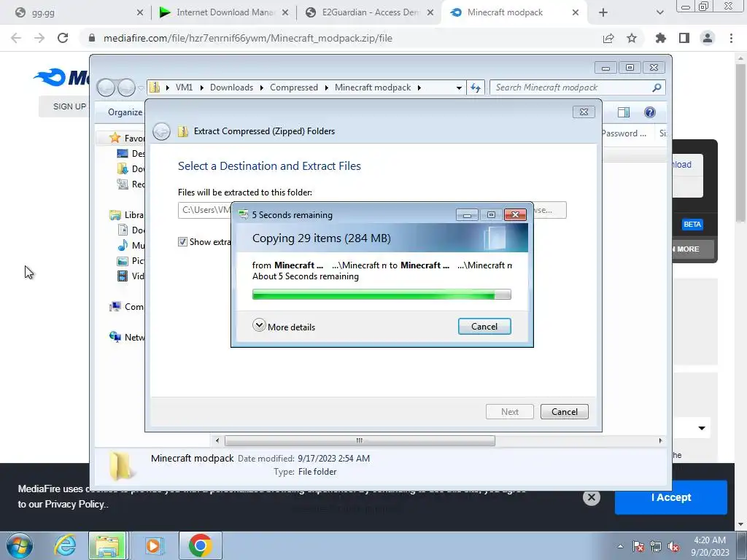Click I Accept cookie button
This screenshot has height=560, width=747.
pos(671,497)
